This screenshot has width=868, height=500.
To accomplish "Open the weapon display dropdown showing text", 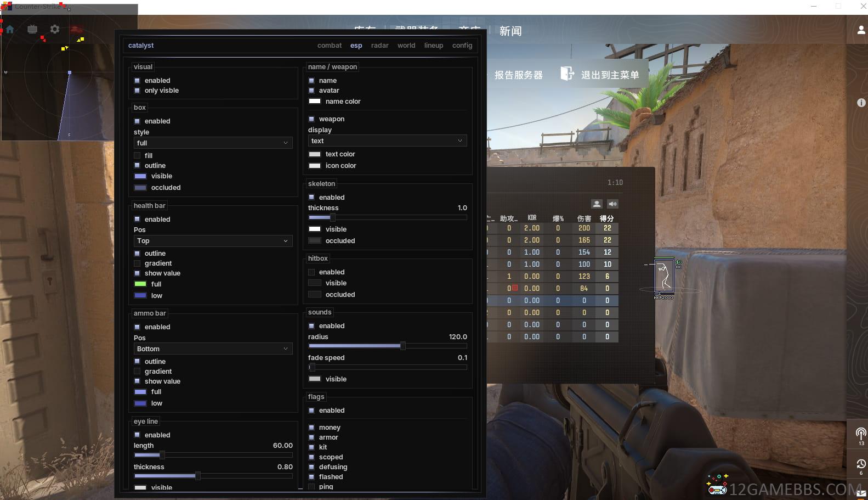I will click(387, 141).
